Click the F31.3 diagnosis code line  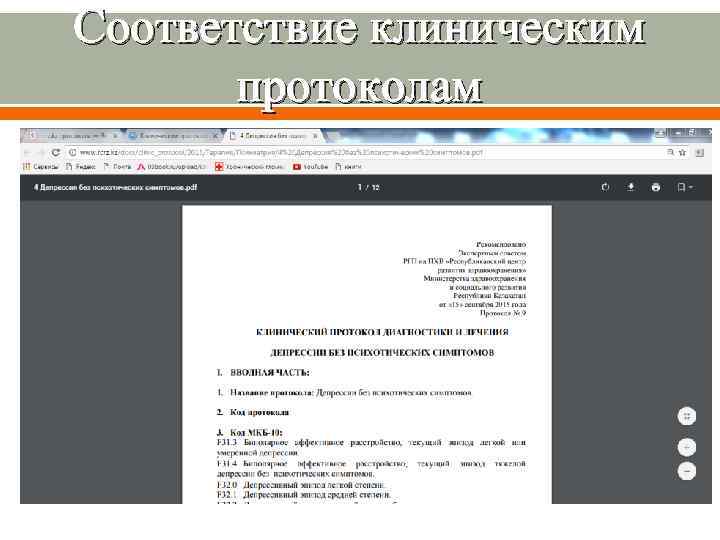(x=371, y=447)
